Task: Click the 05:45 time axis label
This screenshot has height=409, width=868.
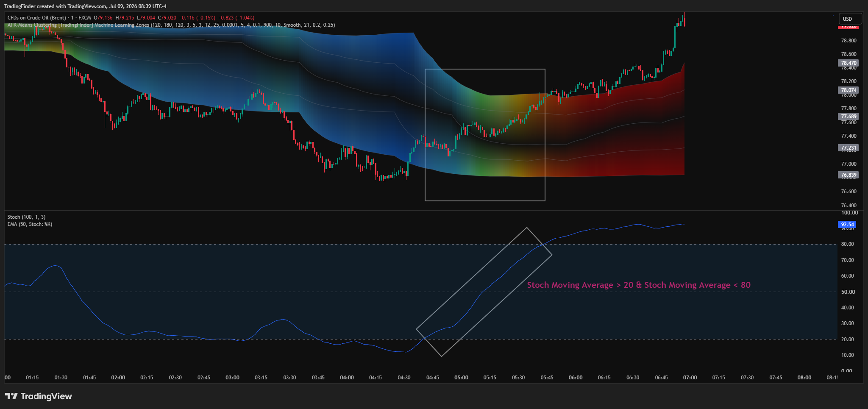Action: [x=547, y=378]
